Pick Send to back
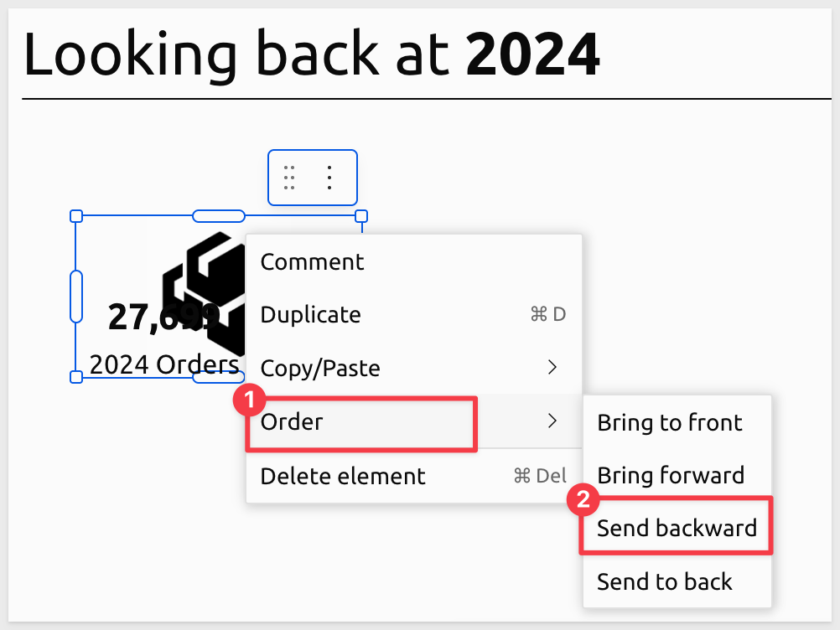This screenshot has height=630, width=840. pyautogui.click(x=665, y=581)
